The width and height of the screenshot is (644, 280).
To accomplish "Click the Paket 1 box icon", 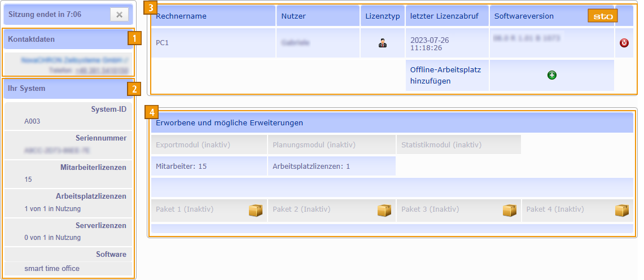I will [x=256, y=210].
